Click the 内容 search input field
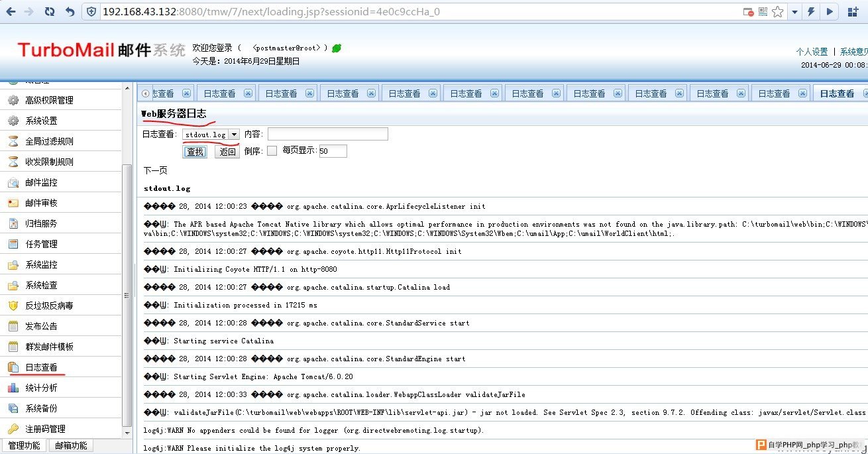Screen dimensions: 868x454 (327, 134)
